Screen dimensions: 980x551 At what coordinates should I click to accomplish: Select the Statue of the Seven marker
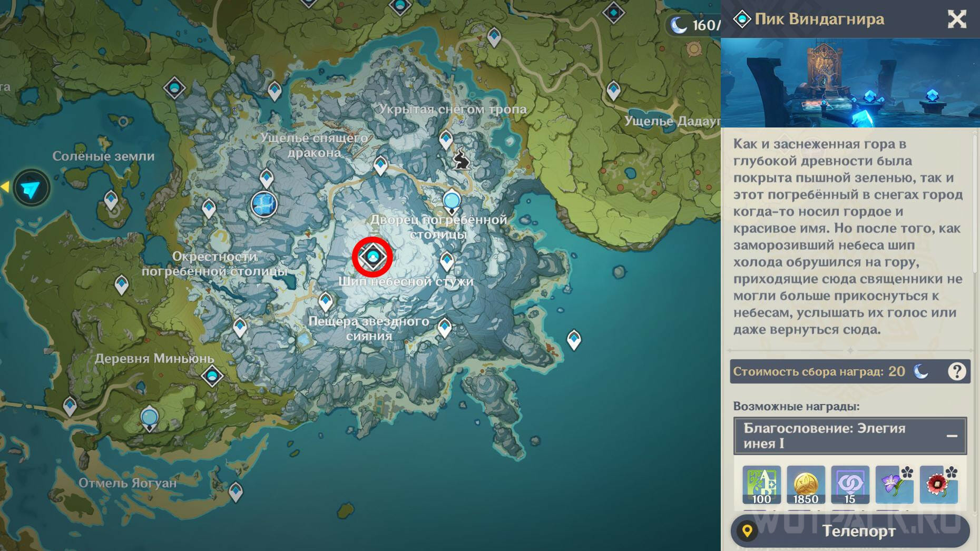click(264, 204)
